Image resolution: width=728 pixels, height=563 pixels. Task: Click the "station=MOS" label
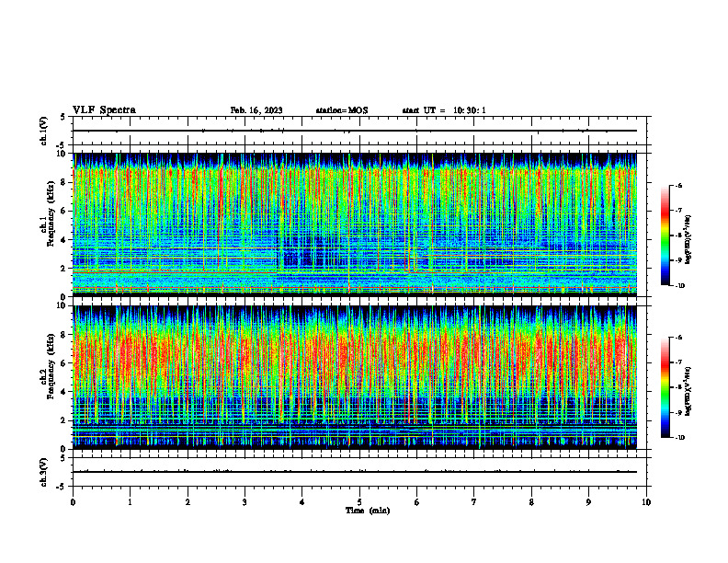[x=342, y=110]
